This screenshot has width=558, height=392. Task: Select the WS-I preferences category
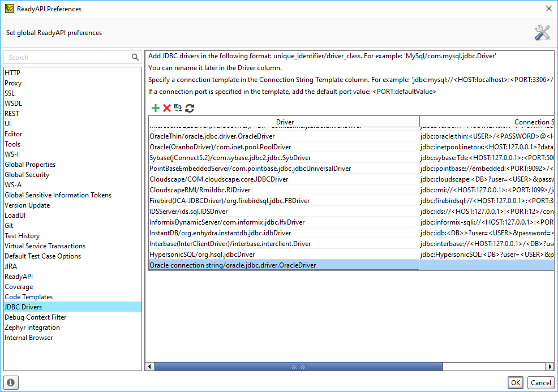72,154
